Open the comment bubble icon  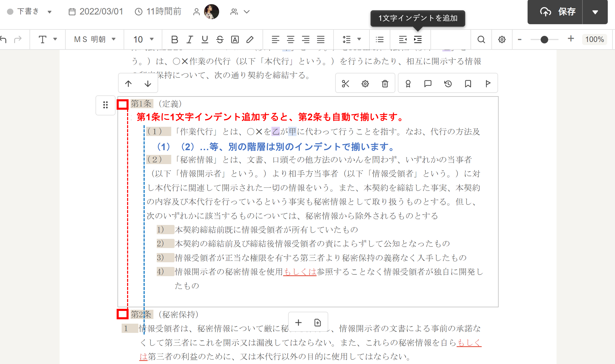tap(428, 84)
